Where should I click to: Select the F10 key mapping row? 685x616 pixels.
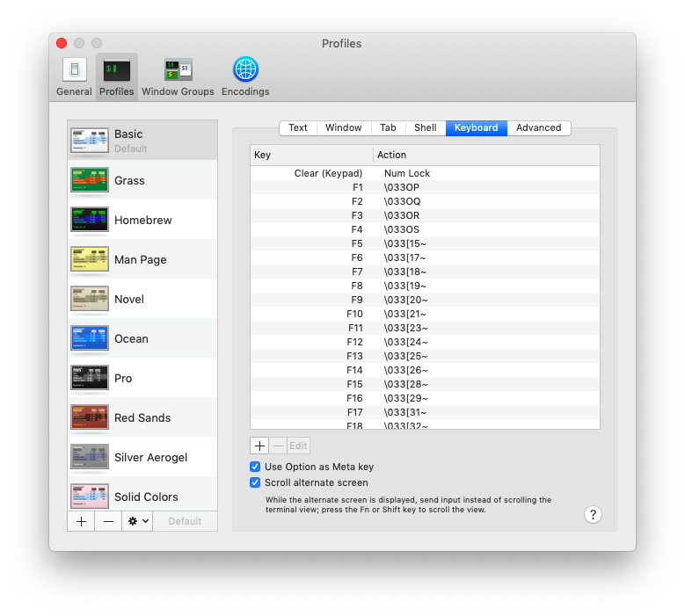[425, 314]
